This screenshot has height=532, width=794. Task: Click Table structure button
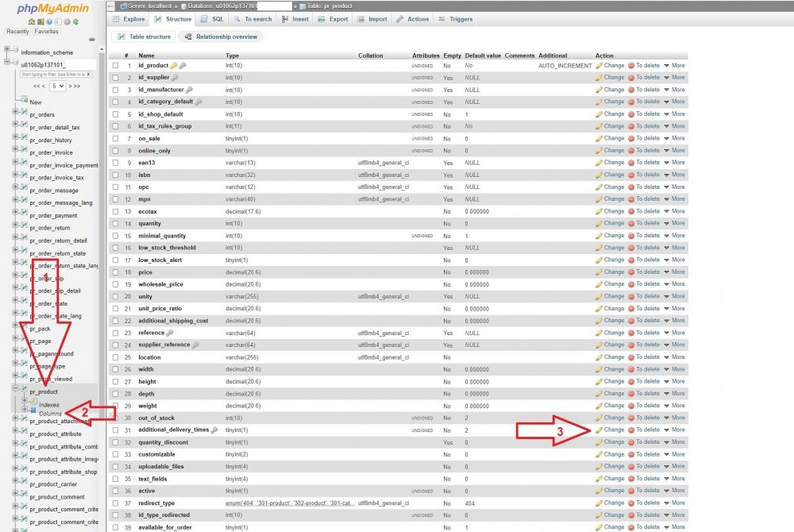144,37
